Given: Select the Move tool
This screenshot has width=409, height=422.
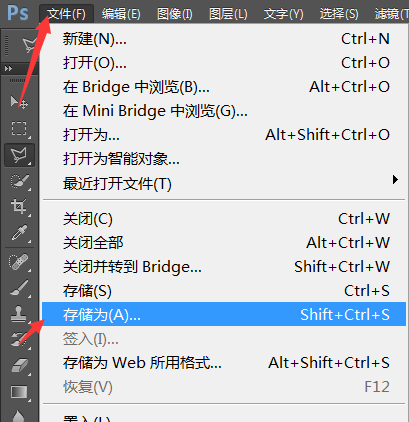Looking at the screenshot, I should (x=19, y=102).
